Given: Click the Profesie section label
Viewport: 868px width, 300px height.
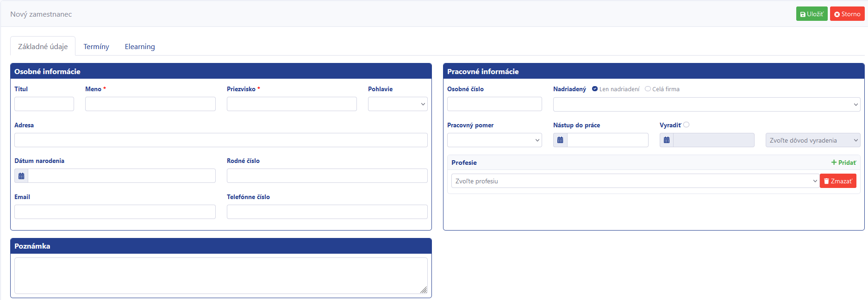Looking at the screenshot, I should 464,162.
